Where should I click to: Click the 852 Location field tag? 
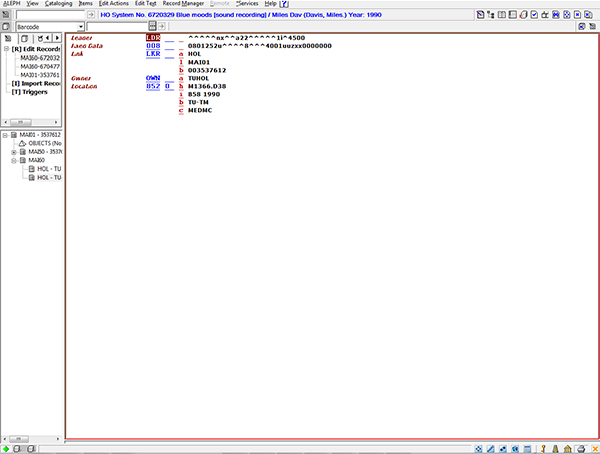[152, 85]
